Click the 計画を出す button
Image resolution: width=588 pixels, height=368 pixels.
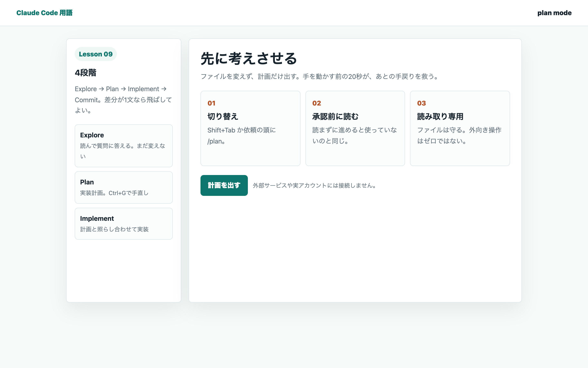(x=224, y=185)
